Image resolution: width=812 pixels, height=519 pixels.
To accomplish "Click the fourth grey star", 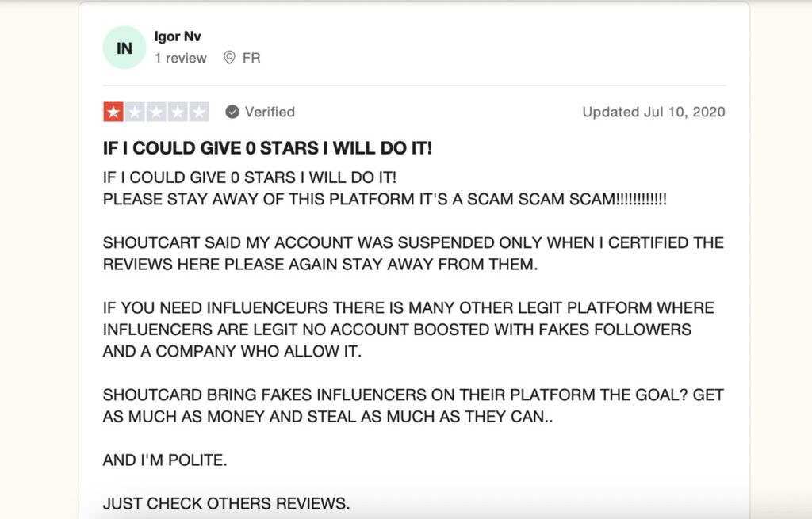I will coord(177,112).
